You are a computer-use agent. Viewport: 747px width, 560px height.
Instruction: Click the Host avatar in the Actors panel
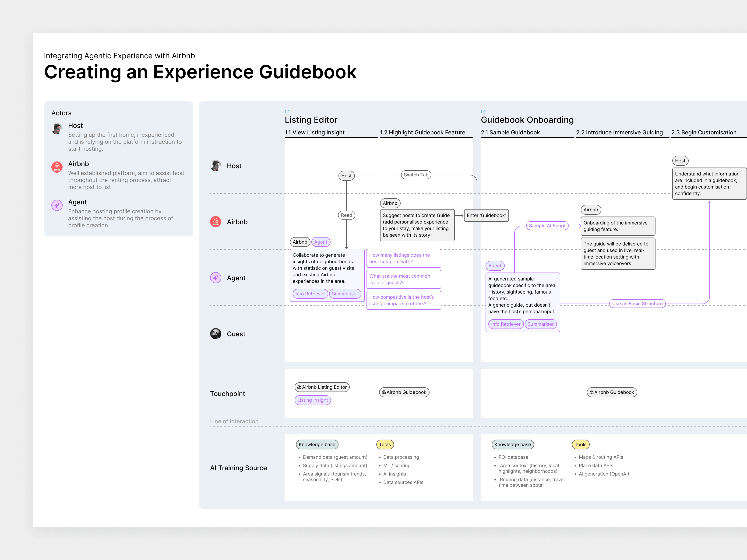57,129
